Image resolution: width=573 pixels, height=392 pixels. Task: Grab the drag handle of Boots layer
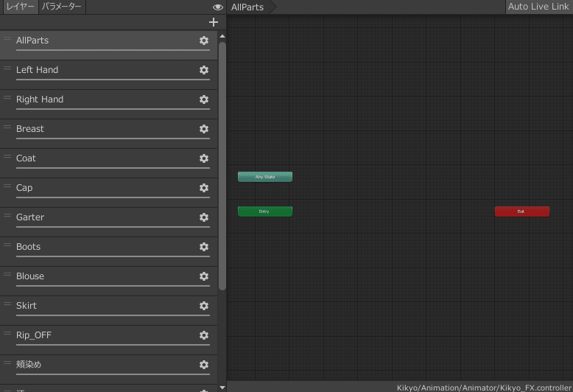click(7, 245)
